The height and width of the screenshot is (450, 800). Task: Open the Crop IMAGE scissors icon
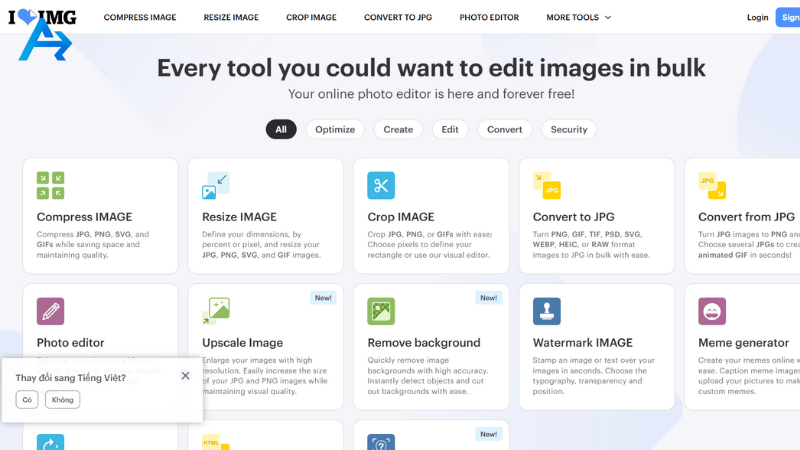pos(381,185)
